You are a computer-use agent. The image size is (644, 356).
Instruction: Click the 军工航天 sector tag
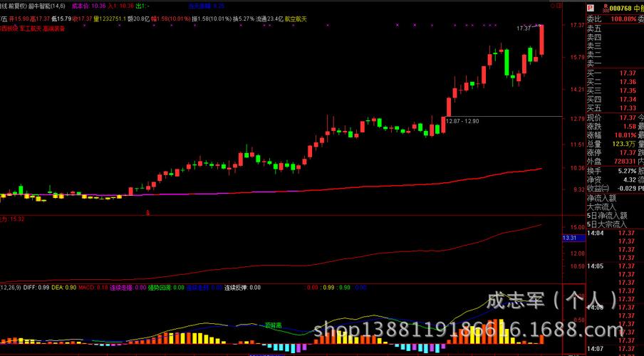click(x=31, y=28)
